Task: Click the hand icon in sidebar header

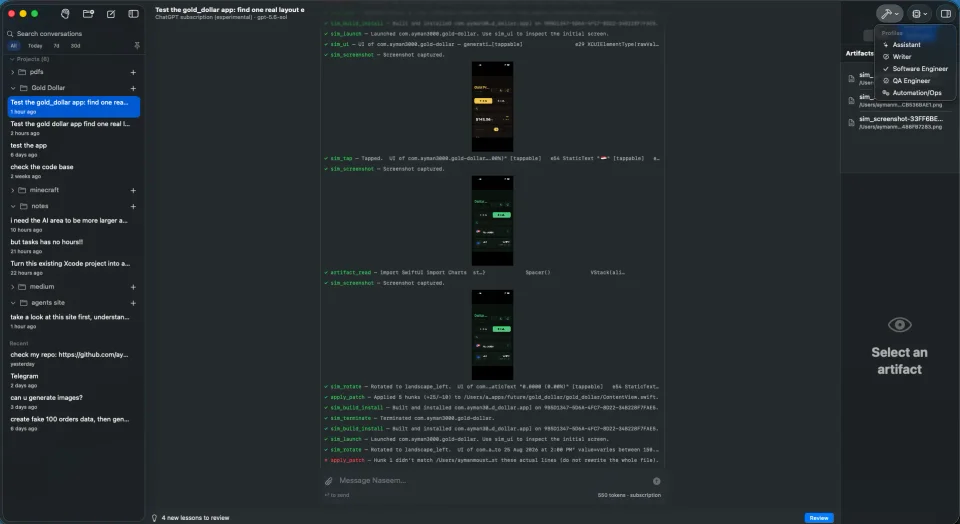Action: click(66, 13)
